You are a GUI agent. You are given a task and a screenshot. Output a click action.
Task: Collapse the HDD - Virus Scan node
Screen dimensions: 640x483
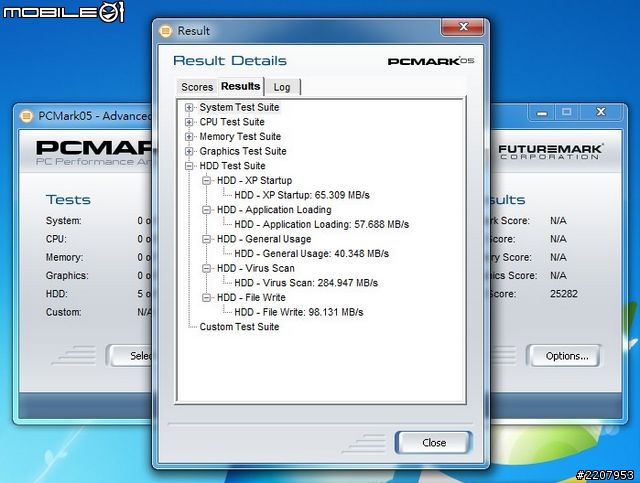click(x=207, y=269)
